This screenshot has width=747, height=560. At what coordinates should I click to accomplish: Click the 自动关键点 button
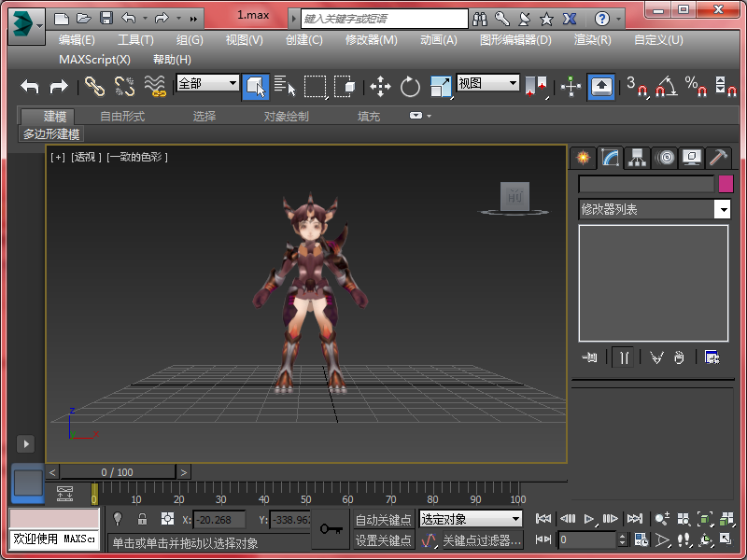click(384, 520)
